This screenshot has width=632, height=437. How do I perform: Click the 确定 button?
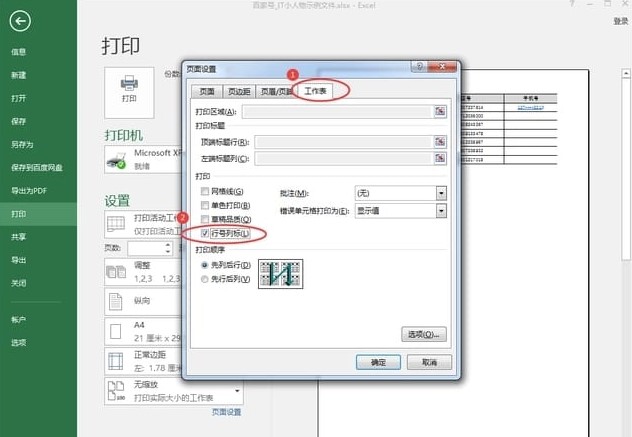click(x=378, y=362)
